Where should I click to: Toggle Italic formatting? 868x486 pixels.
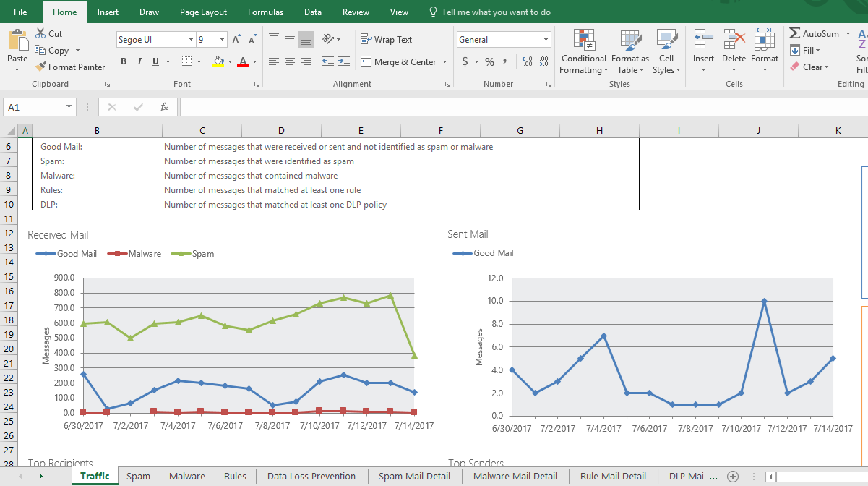tap(139, 62)
